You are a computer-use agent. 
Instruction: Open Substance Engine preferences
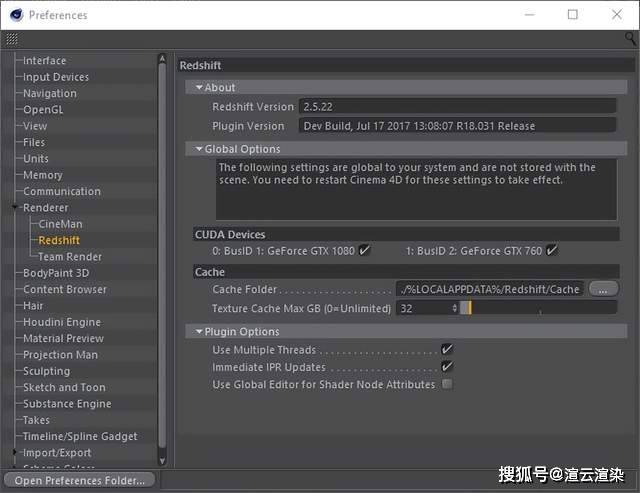point(67,404)
